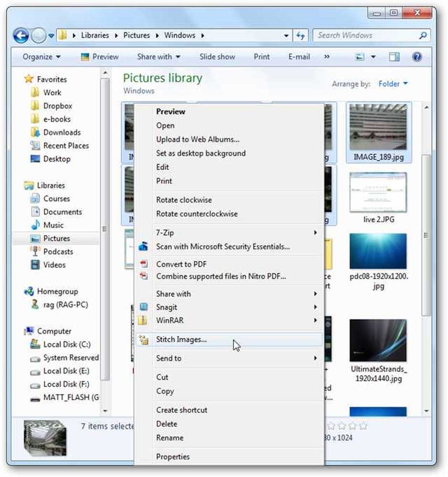Image resolution: width=448 pixels, height=477 pixels.
Task: Click the Music library note icon
Action: 35,225
